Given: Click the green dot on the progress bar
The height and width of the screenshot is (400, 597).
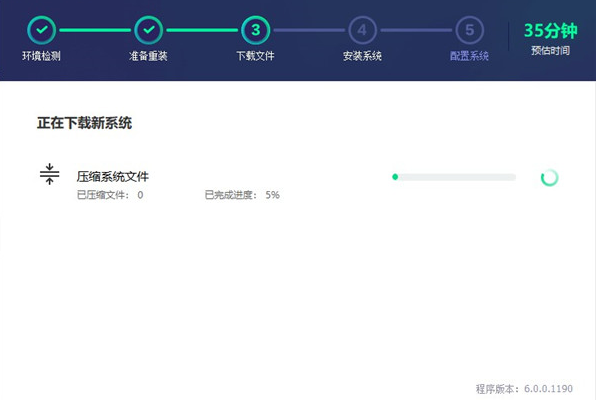Looking at the screenshot, I should pos(395,177).
